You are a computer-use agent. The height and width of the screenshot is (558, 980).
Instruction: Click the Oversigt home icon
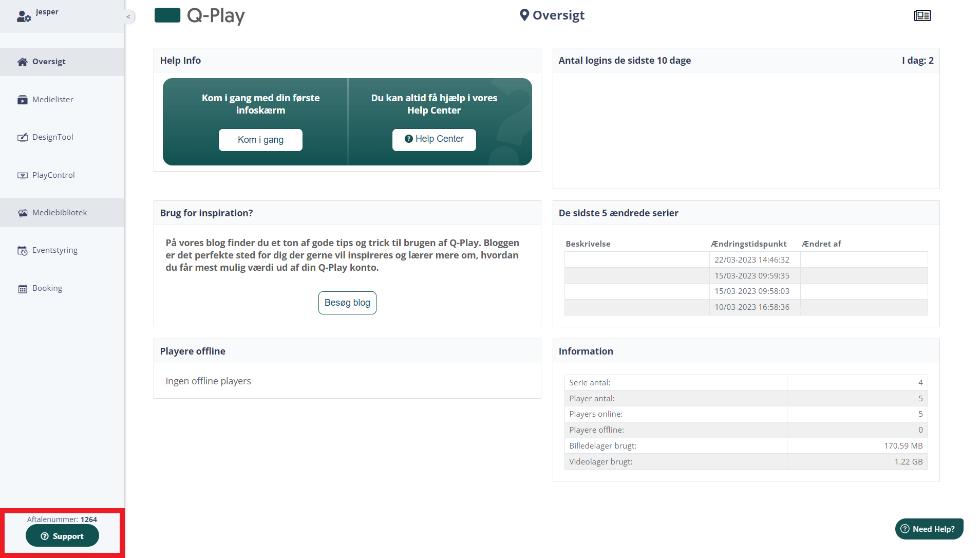23,62
